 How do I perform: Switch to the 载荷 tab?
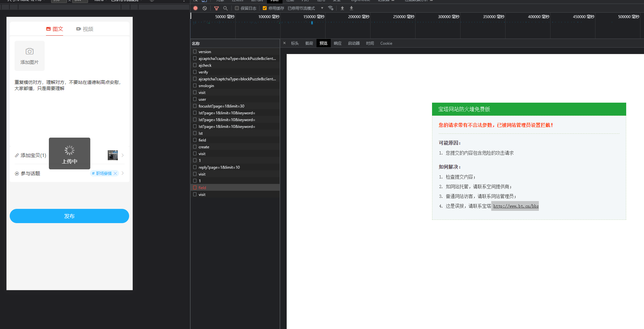[309, 43]
